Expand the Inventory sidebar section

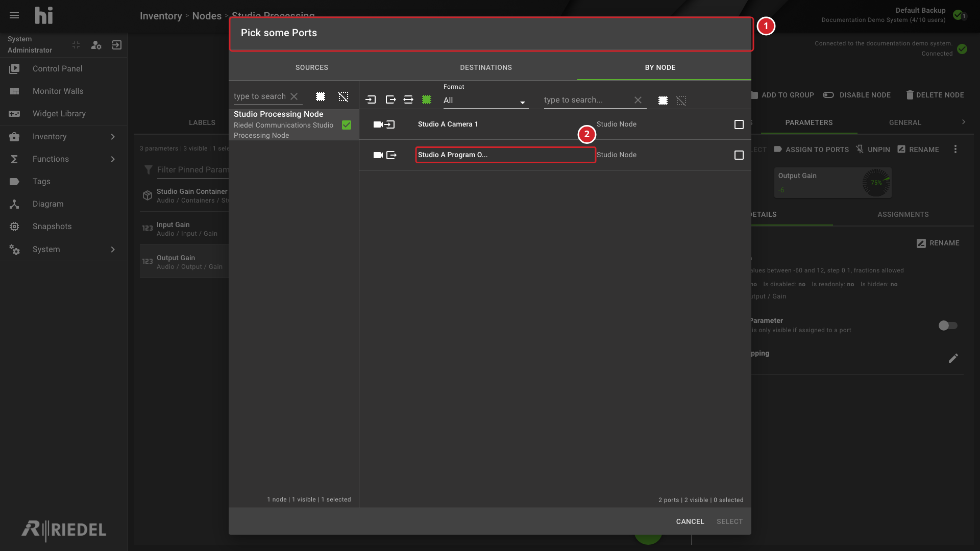pyautogui.click(x=63, y=137)
